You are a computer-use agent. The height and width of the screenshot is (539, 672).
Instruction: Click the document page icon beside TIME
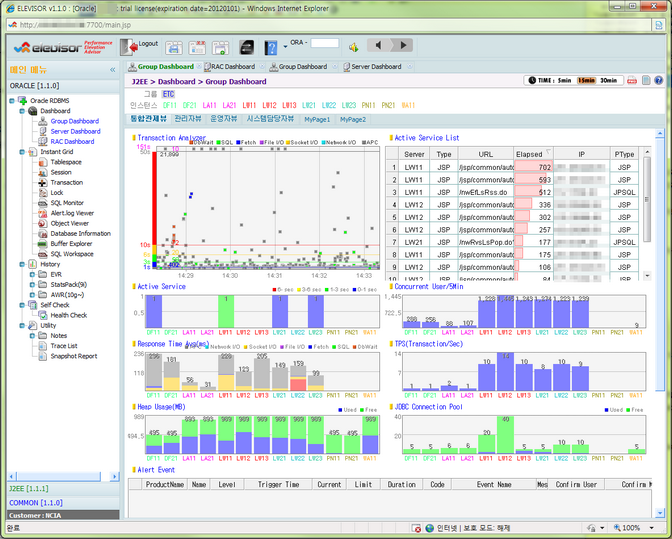646,80
